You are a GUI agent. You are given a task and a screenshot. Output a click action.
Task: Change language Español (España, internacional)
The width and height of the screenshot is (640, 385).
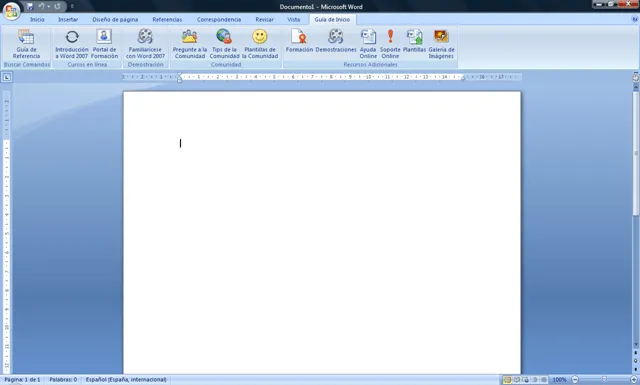(x=126, y=380)
